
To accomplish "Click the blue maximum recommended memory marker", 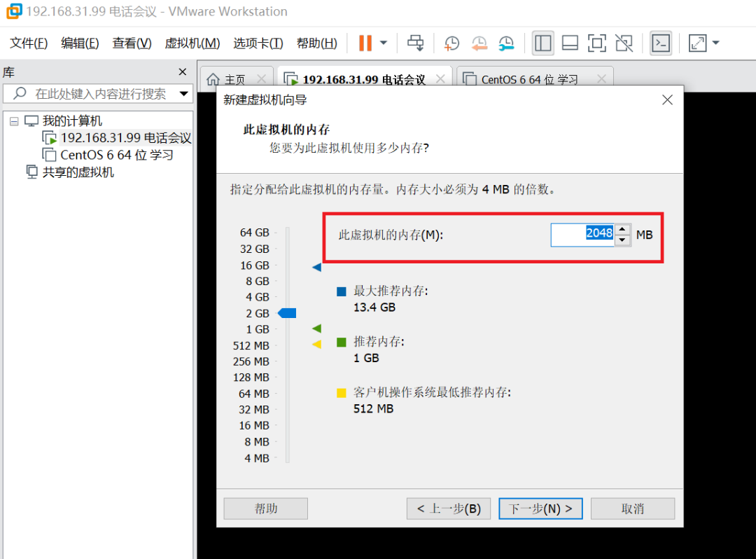I will pos(317,267).
